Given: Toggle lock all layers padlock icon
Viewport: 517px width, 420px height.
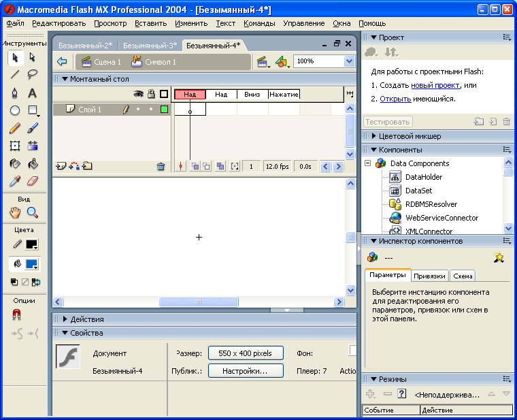Looking at the screenshot, I should [151, 94].
